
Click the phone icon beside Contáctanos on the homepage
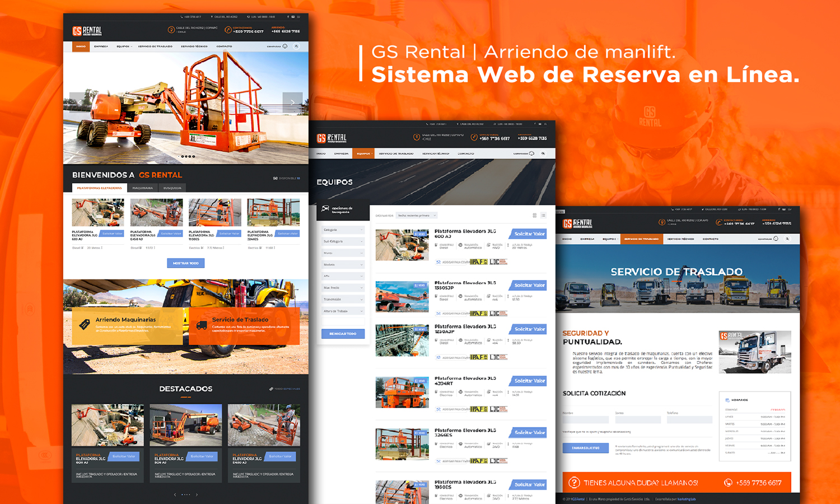pyautogui.click(x=228, y=30)
